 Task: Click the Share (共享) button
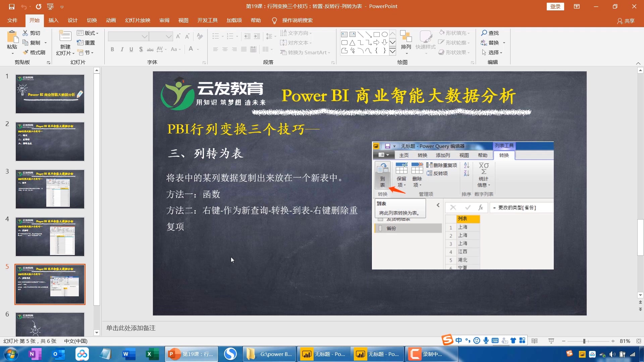point(626,21)
